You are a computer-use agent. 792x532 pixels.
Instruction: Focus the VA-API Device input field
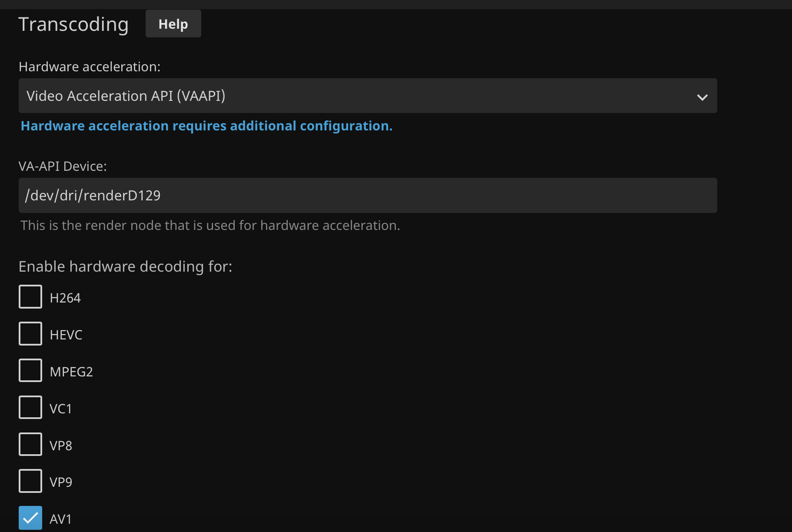coord(367,195)
